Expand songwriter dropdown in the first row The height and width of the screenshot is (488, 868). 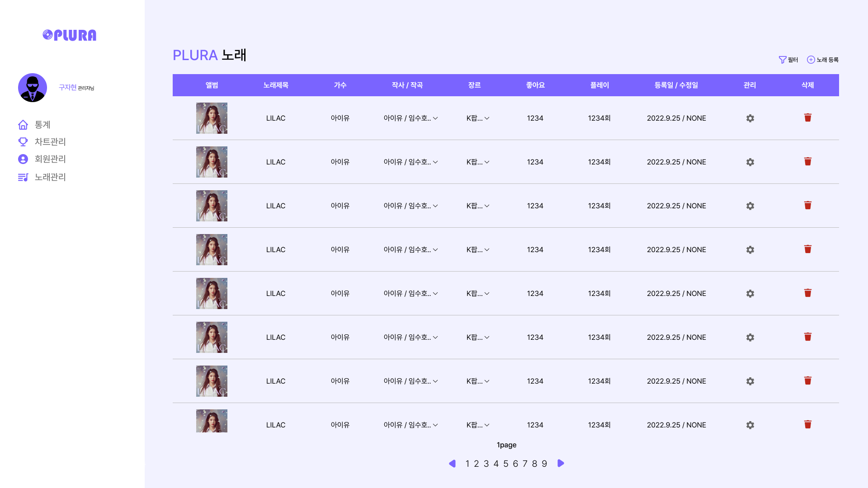coord(435,118)
